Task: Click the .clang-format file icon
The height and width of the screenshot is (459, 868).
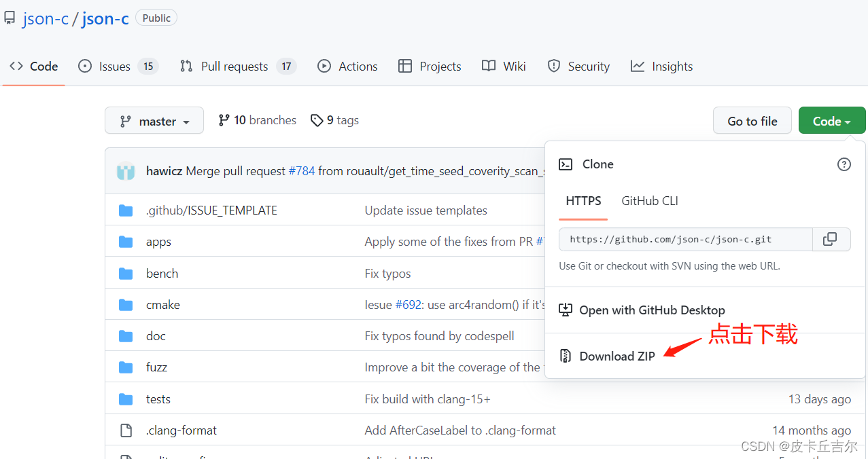Action: (x=126, y=430)
